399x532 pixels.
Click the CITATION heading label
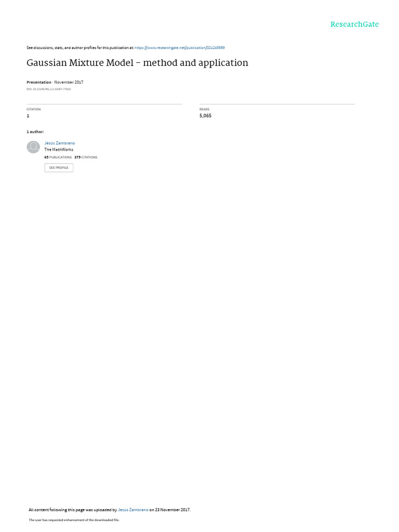[34, 109]
